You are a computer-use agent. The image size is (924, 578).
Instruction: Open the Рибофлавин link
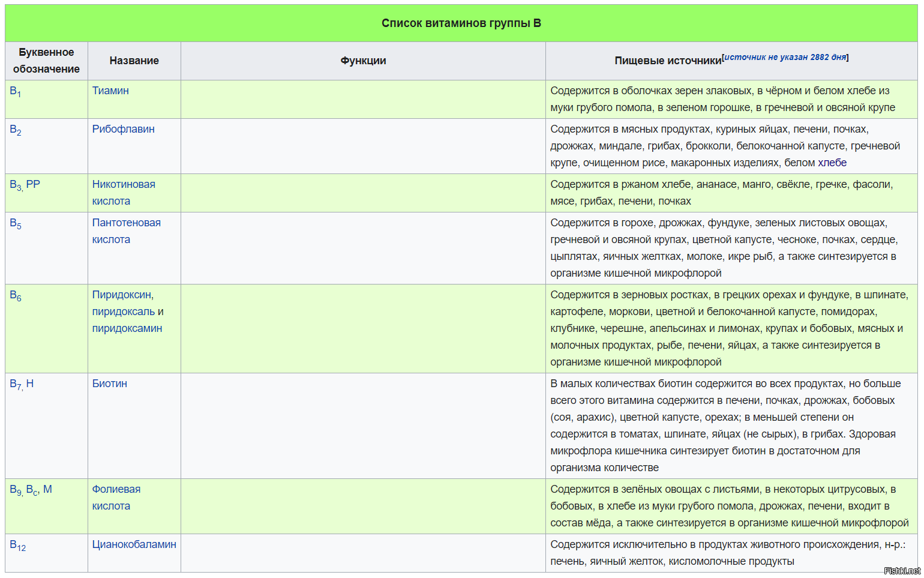point(123,129)
